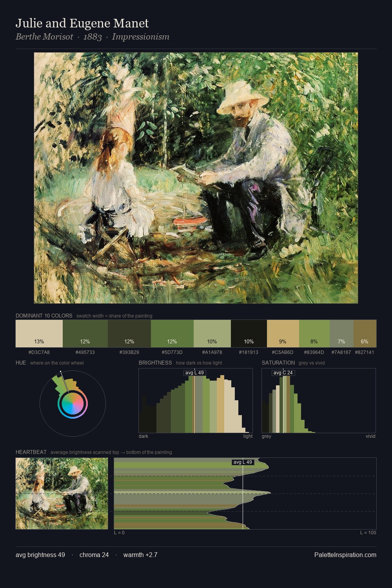Select the #827141 brown swatch
Viewport: 392px width, 588px height.
point(365,334)
